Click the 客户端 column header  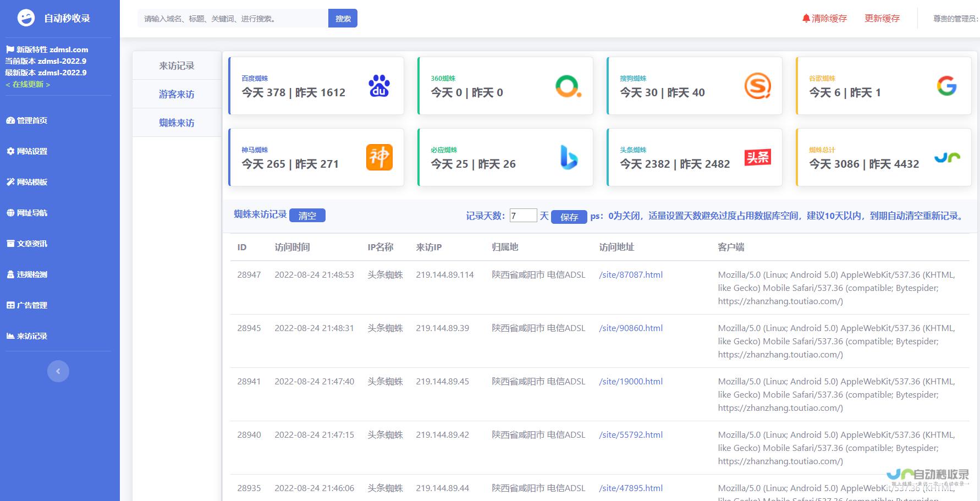coord(731,247)
